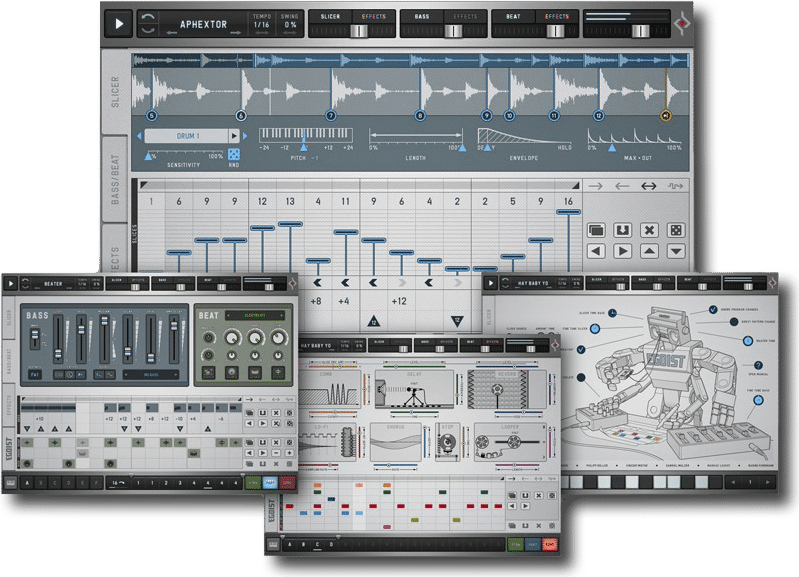Randomize the slicer pattern with dice icon
Viewport: 799px width, 577px height.
[x=676, y=230]
